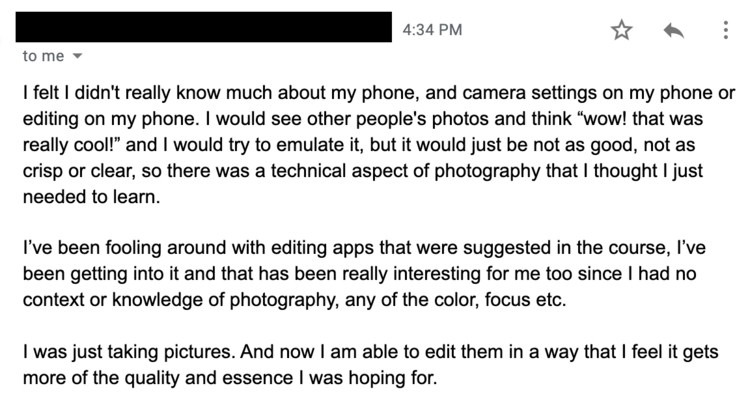
Task: Click the reply arrow icon
Action: pos(672,31)
